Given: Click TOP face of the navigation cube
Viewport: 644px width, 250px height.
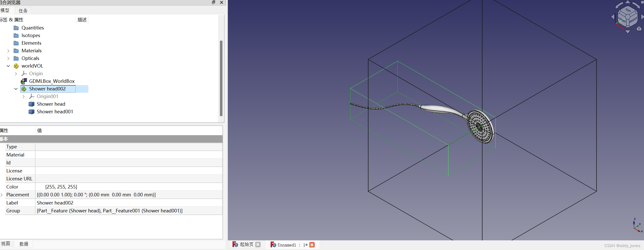Looking at the screenshot, I should pos(627,11).
